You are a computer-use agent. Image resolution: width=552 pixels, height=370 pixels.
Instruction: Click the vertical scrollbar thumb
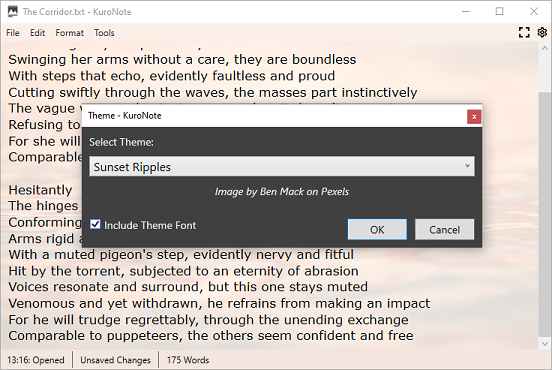pyautogui.click(x=545, y=214)
